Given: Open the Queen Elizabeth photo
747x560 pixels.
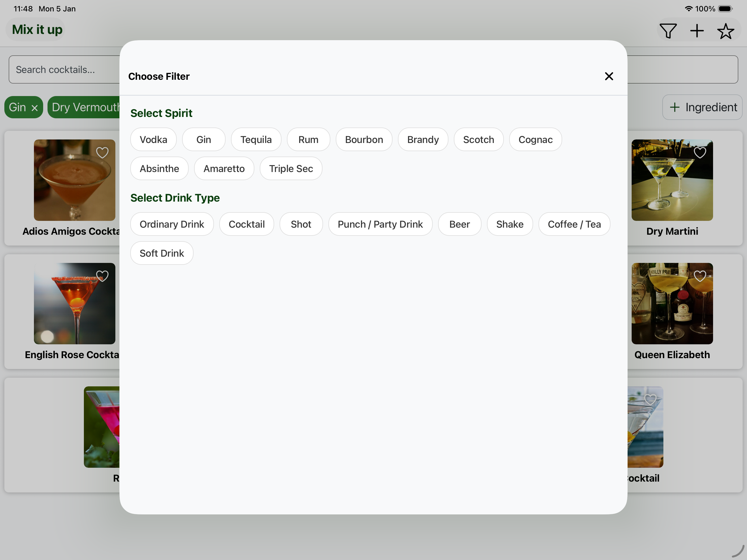Looking at the screenshot, I should pos(672,304).
